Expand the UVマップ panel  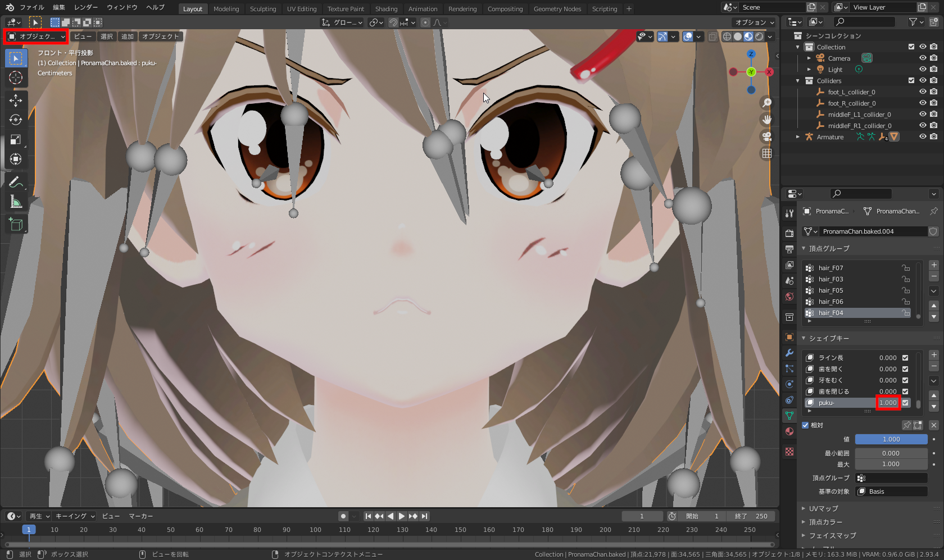click(x=804, y=508)
